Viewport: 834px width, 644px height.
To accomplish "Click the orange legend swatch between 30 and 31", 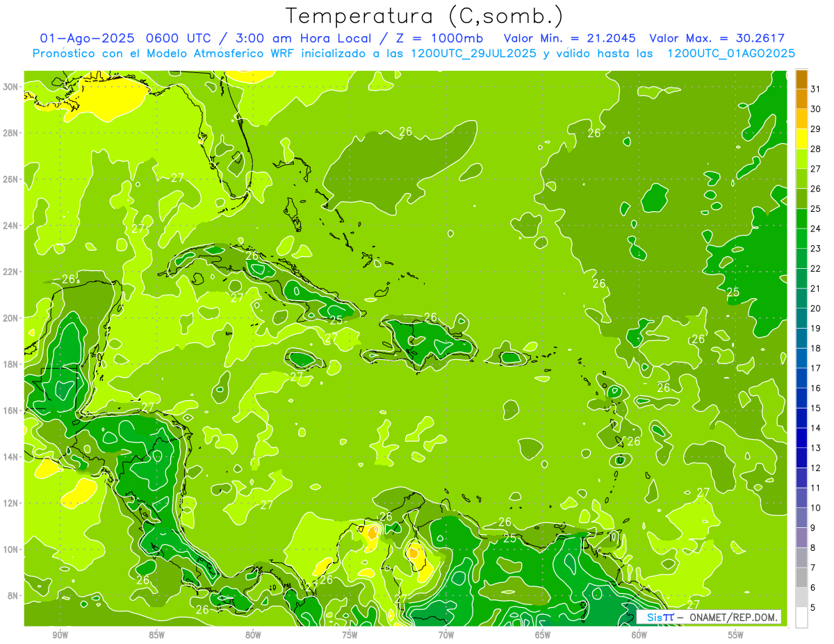I will tap(801, 99).
